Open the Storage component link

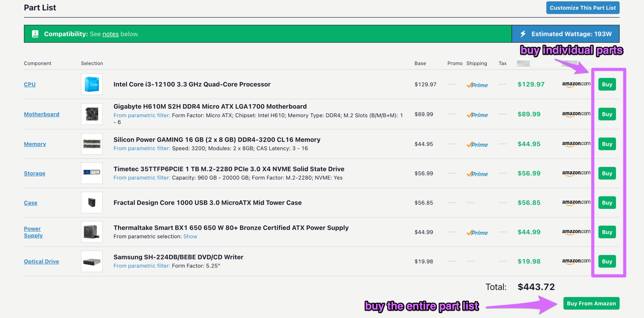(x=34, y=173)
